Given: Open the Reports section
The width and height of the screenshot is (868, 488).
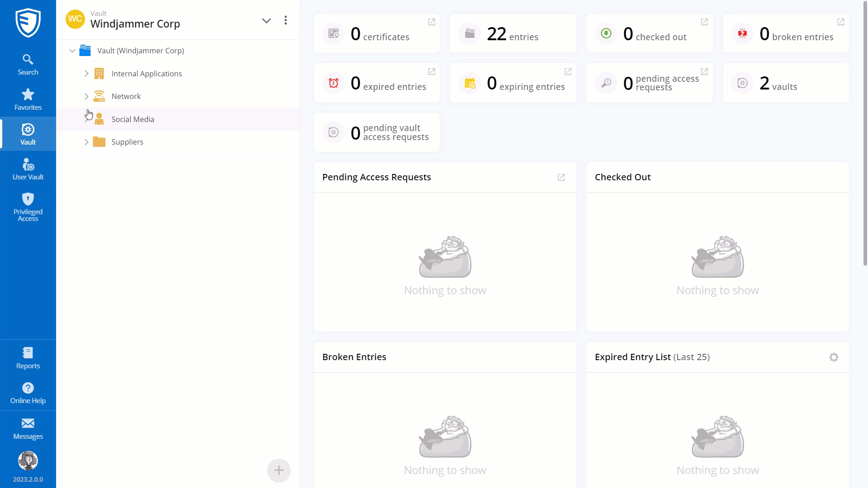Looking at the screenshot, I should point(28,358).
